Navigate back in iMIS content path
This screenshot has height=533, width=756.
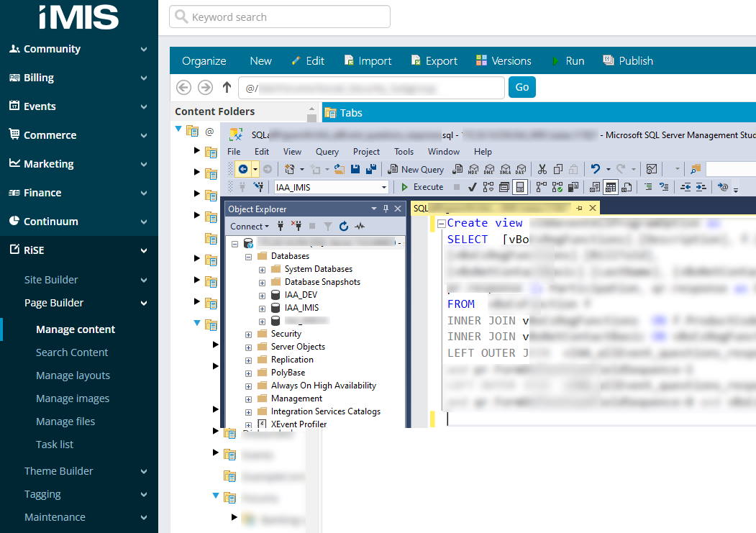click(x=183, y=87)
